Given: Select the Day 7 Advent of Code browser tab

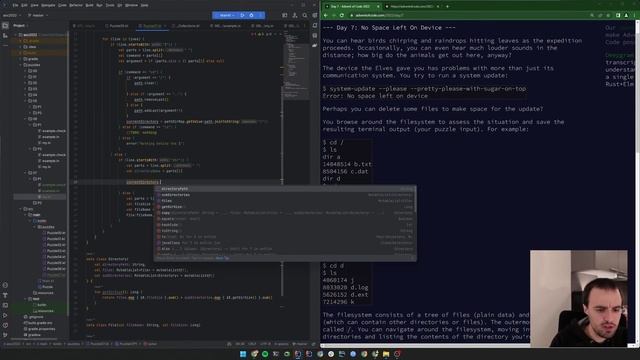Looking at the screenshot, I should coord(352,6).
